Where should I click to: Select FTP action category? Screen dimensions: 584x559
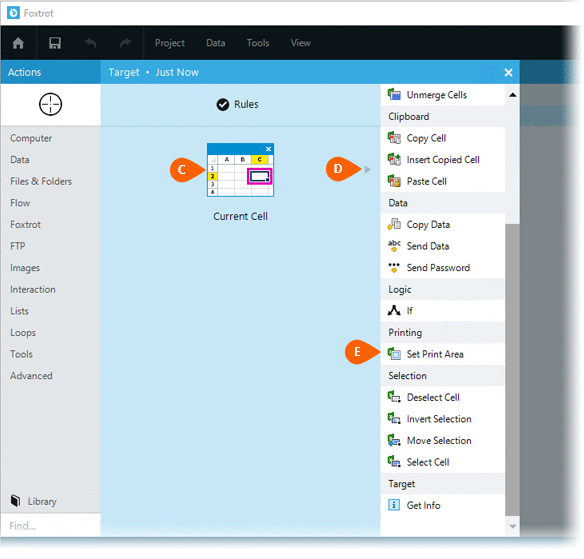[x=18, y=246]
